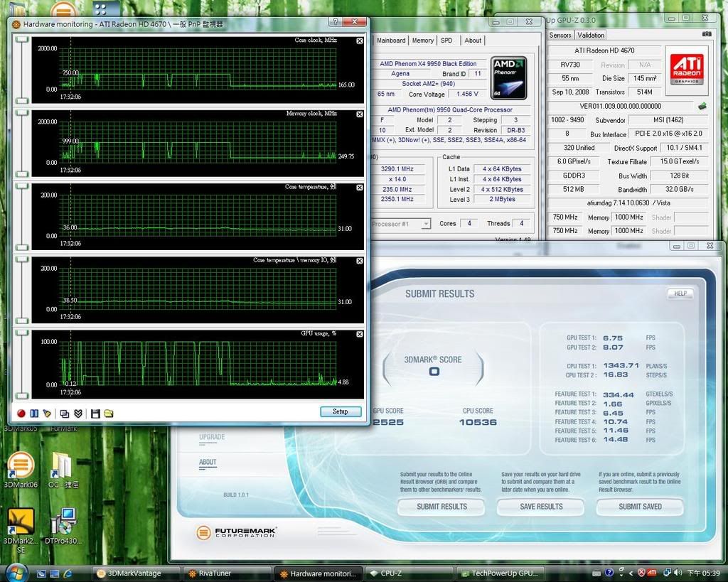Viewport: 728px width, 582px height.
Task: Click the Setup button in Hardware monitoring
Action: (340, 411)
